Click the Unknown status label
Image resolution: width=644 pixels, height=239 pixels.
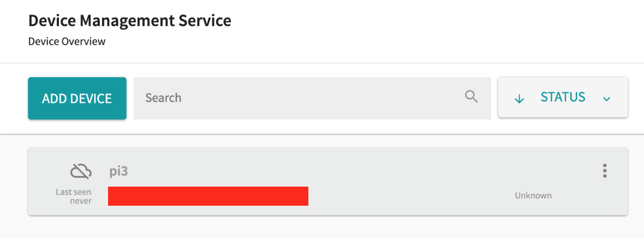(533, 195)
